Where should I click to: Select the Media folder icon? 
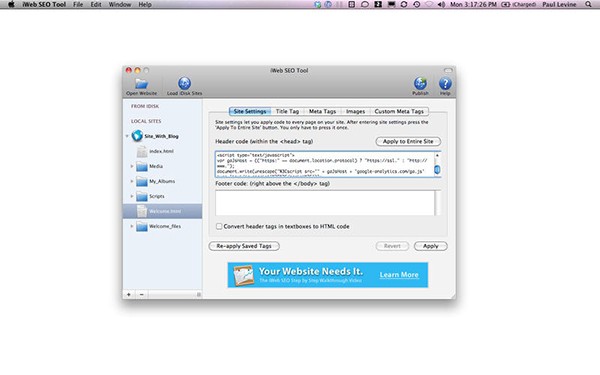[x=142, y=166]
